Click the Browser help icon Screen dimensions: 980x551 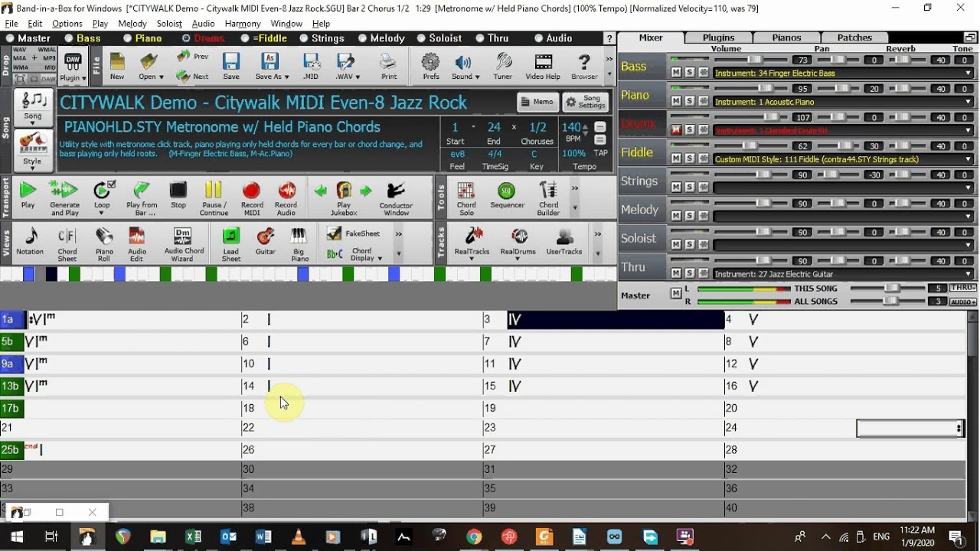(584, 67)
